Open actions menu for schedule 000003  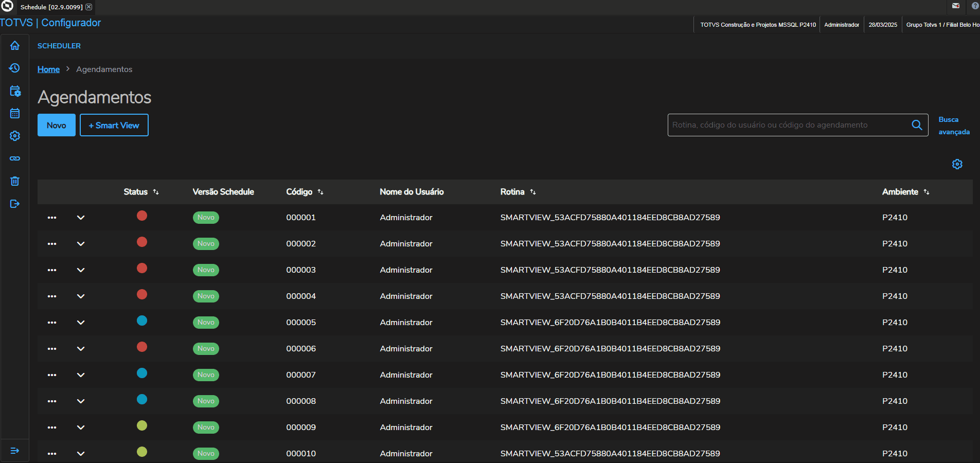[52, 270]
